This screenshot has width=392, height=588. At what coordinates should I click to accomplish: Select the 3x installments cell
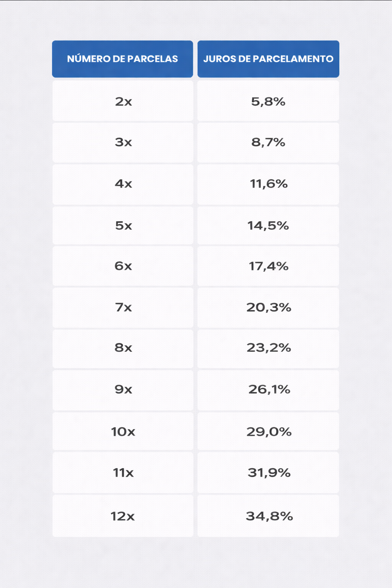point(123,142)
